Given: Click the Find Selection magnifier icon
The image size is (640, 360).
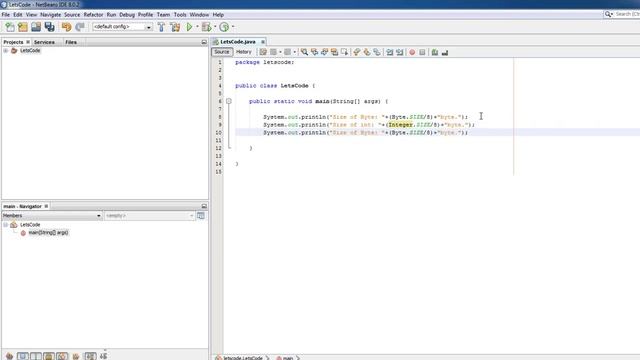Looking at the screenshot, I should 304,52.
